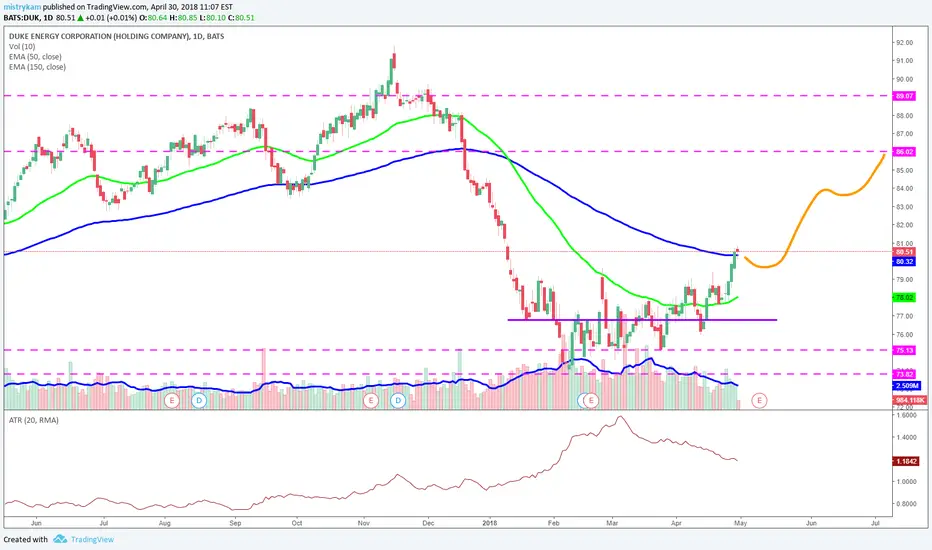This screenshot has width=932, height=550.
Task: Click the dividend D marker between Nov and Dec
Action: point(398,400)
